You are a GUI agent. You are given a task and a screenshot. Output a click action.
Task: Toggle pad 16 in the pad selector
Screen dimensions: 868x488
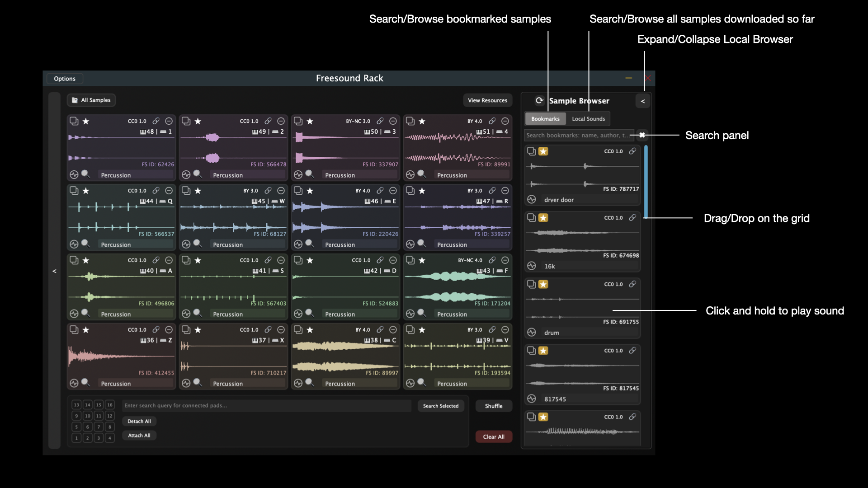[x=109, y=405]
